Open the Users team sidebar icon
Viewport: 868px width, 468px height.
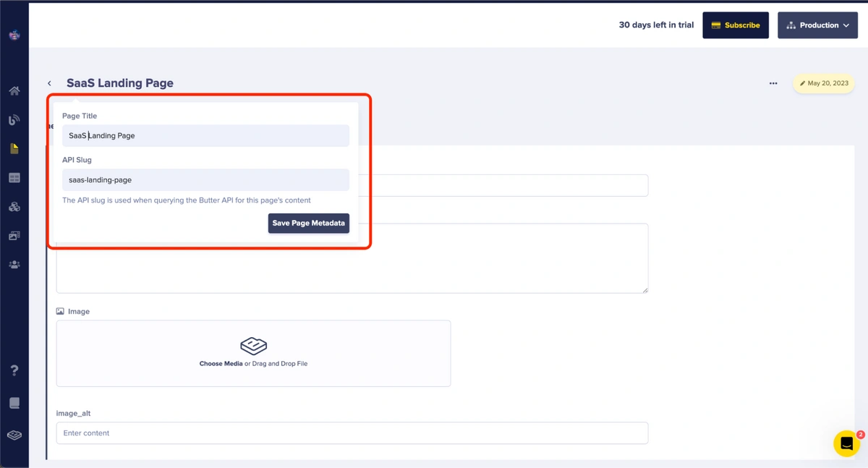14,265
